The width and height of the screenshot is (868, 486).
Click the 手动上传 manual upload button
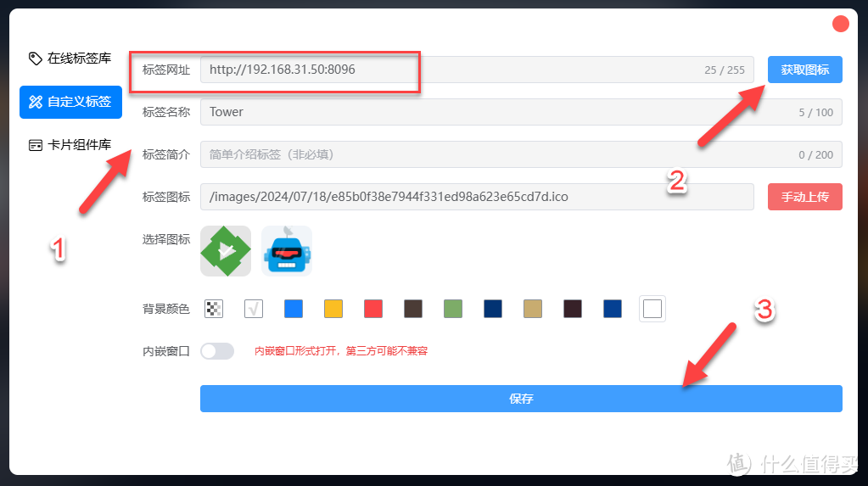[805, 197]
